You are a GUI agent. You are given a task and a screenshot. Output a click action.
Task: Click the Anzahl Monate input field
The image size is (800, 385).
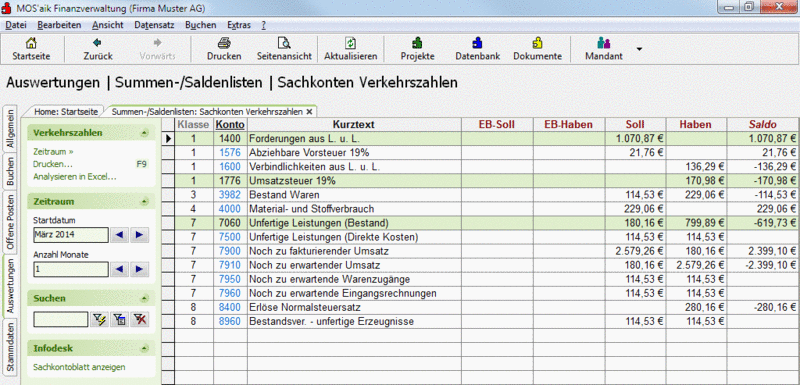click(71, 269)
